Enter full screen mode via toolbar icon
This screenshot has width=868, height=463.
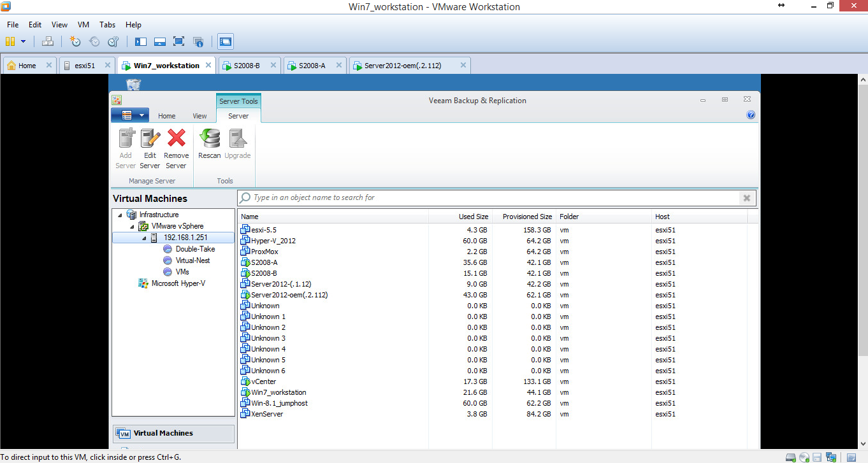179,41
